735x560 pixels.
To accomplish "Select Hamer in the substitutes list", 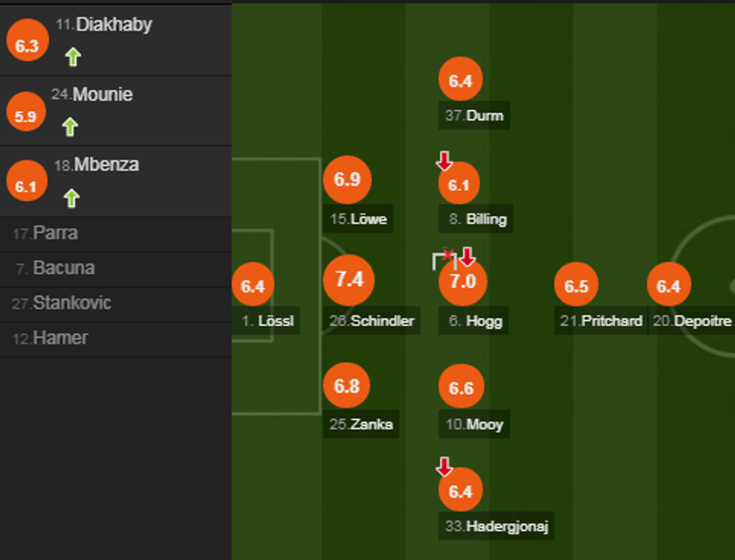I will coord(59,338).
